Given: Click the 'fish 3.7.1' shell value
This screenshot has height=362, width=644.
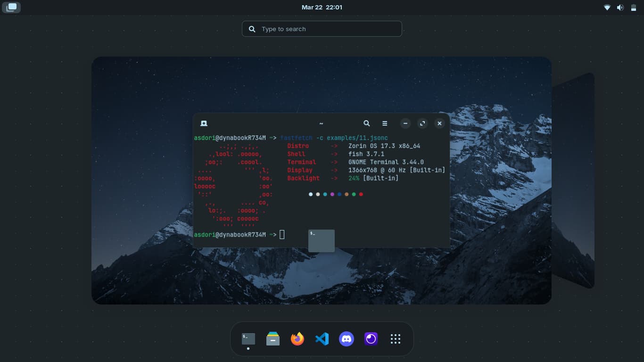Looking at the screenshot, I should (366, 154).
